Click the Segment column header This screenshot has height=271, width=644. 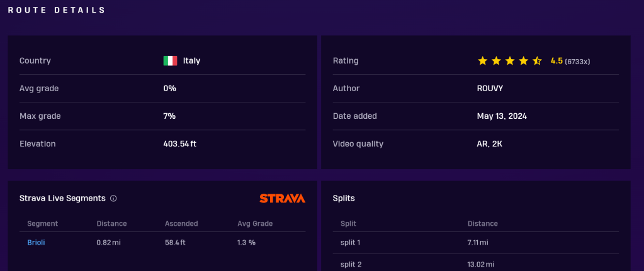pos(43,223)
